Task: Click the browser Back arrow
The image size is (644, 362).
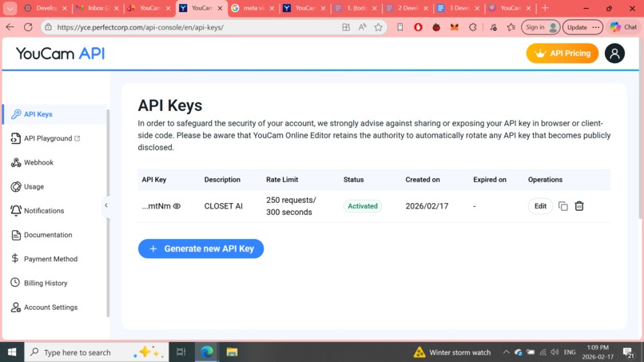Action: [x=10, y=27]
